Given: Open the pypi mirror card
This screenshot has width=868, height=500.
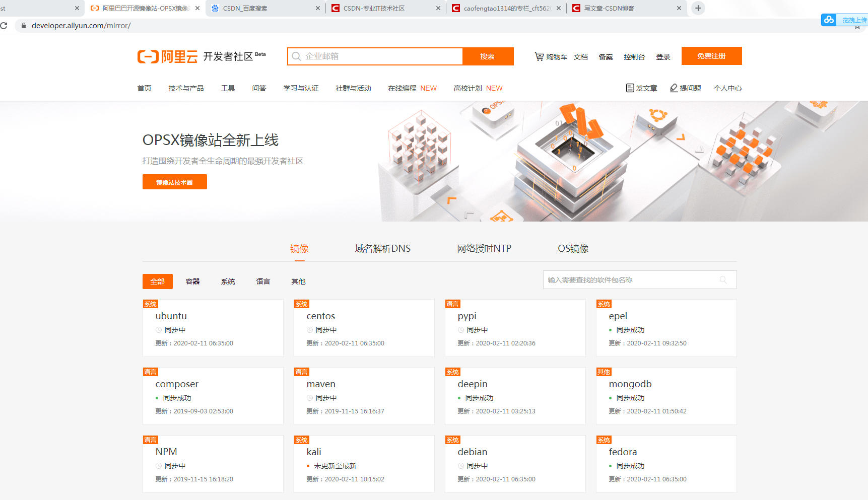Looking at the screenshot, I should (515, 328).
